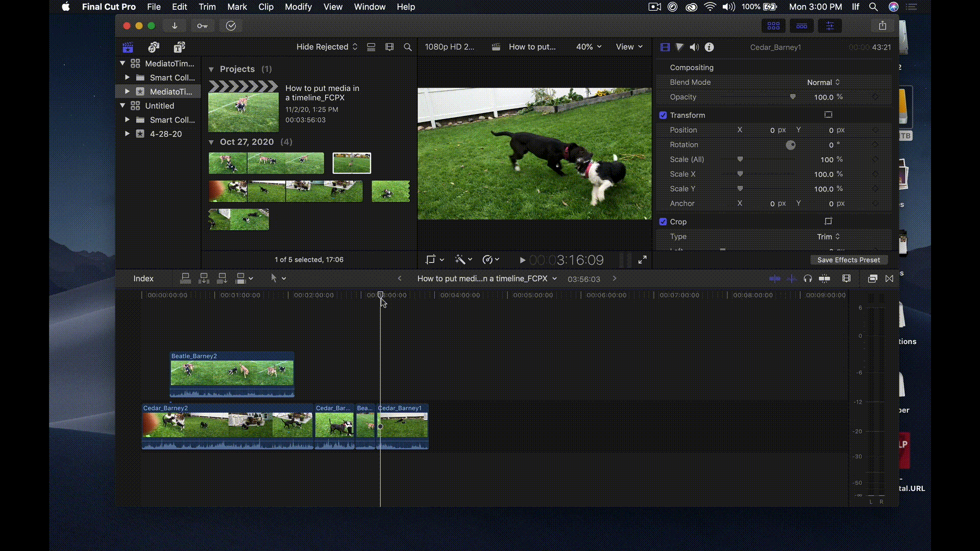This screenshot has width=980, height=551.
Task: Open the Select tool dropdown
Action: click(278, 278)
